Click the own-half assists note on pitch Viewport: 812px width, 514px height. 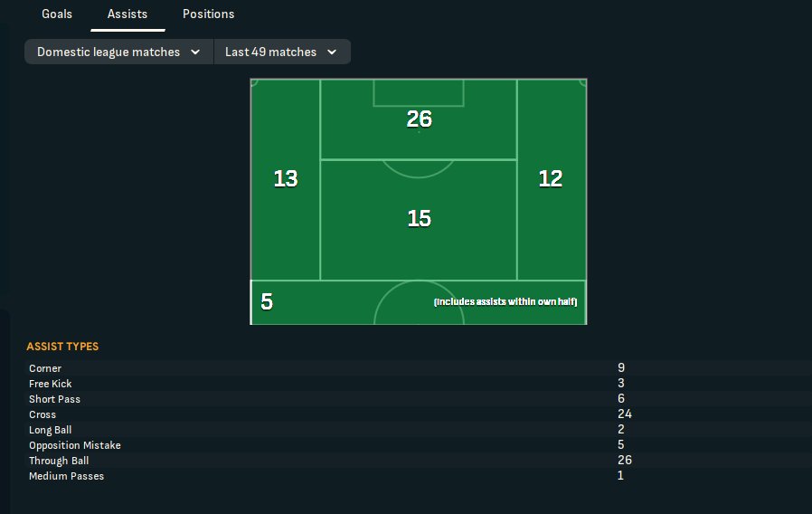[x=505, y=301]
